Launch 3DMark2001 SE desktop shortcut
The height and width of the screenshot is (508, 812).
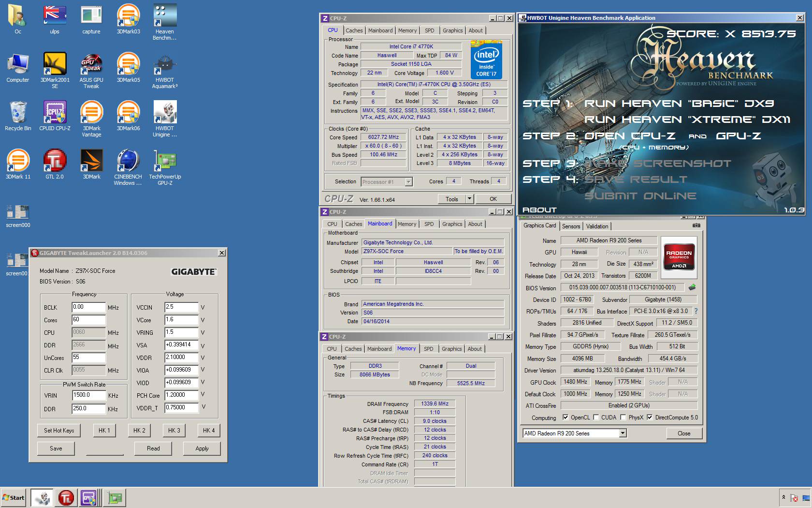click(x=55, y=71)
